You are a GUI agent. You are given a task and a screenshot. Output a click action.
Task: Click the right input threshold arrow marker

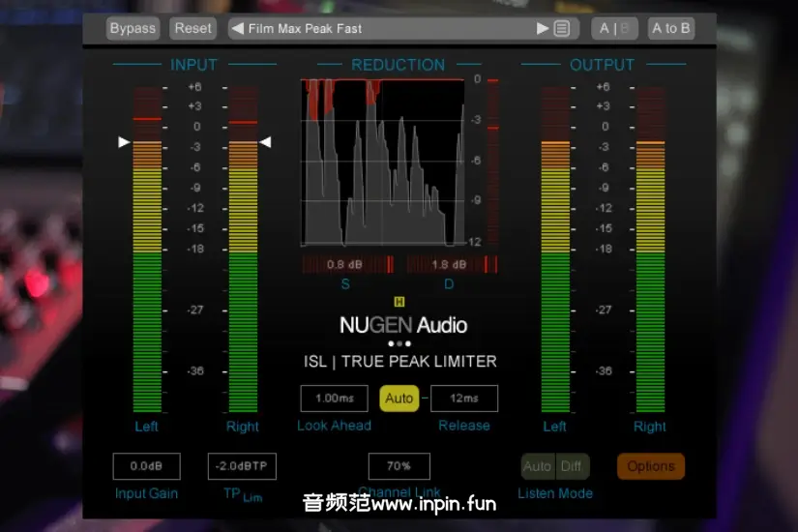pyautogui.click(x=265, y=142)
